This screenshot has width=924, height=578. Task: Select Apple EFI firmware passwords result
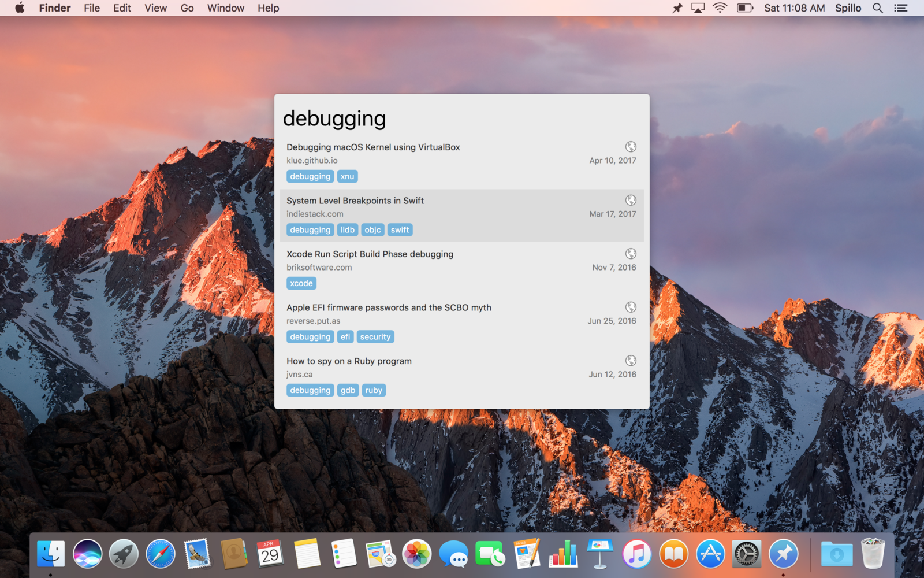click(461, 322)
